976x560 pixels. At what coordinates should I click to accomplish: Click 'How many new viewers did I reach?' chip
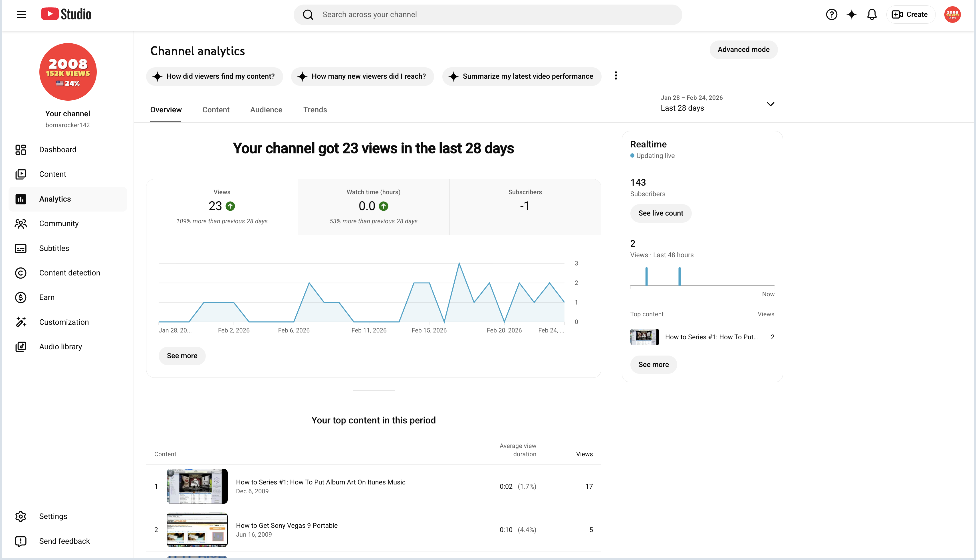click(x=362, y=76)
